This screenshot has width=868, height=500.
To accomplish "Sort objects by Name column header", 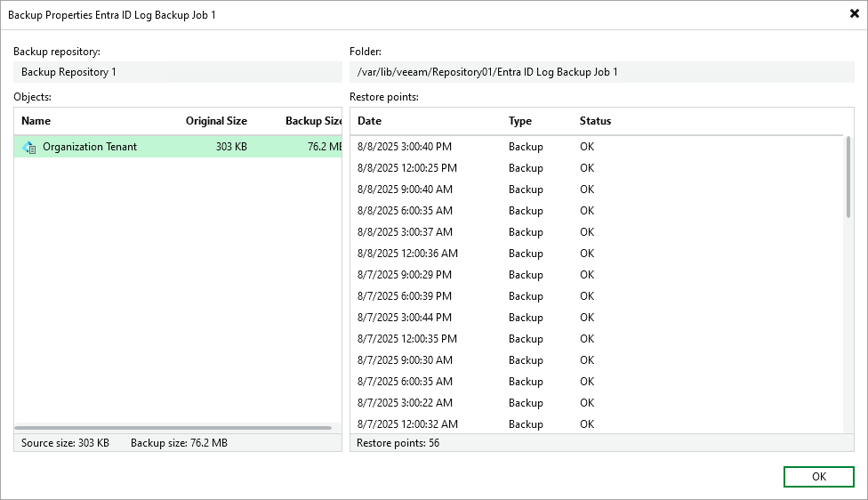I will [36, 121].
